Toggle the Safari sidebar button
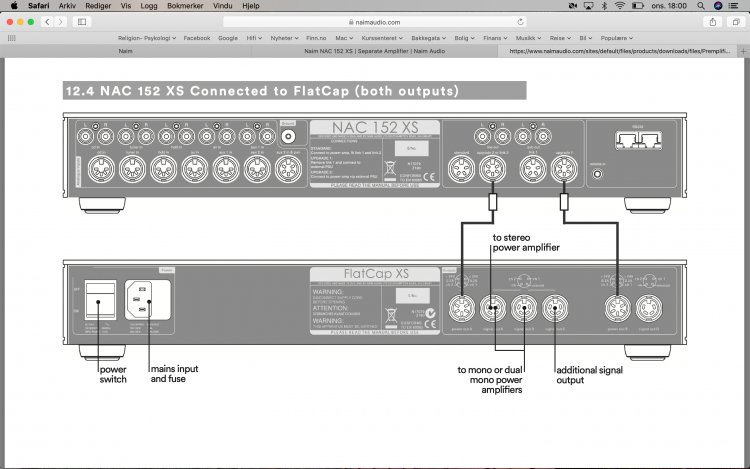This screenshot has width=750, height=469. click(x=82, y=22)
